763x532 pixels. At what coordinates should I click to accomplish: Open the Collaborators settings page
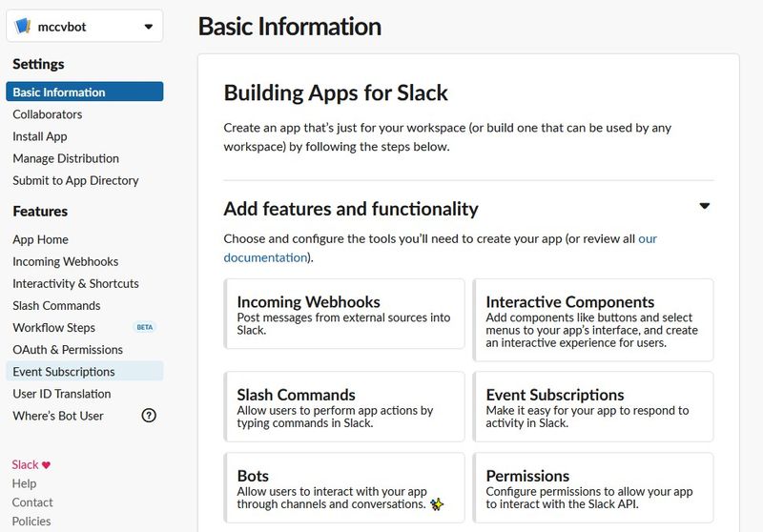pos(48,114)
